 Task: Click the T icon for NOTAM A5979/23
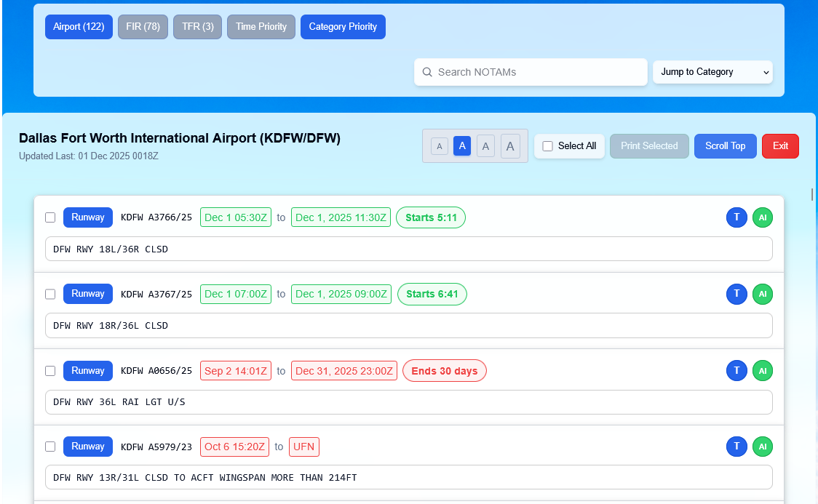736,446
